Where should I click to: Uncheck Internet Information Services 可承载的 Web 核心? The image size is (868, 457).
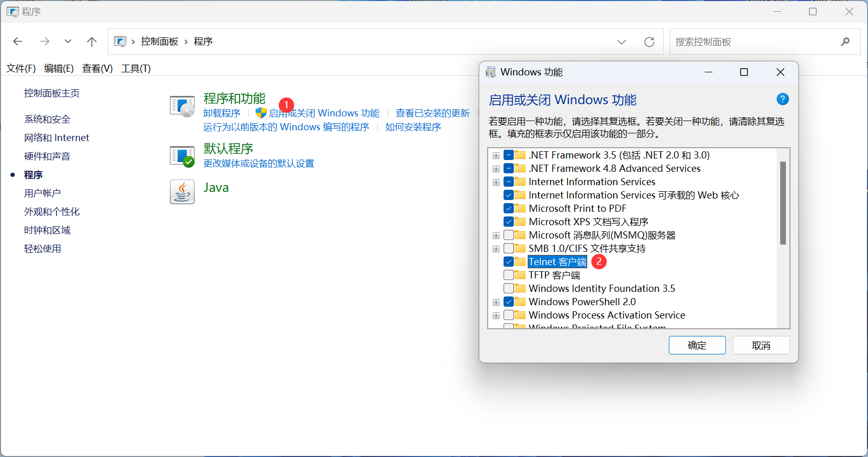509,195
